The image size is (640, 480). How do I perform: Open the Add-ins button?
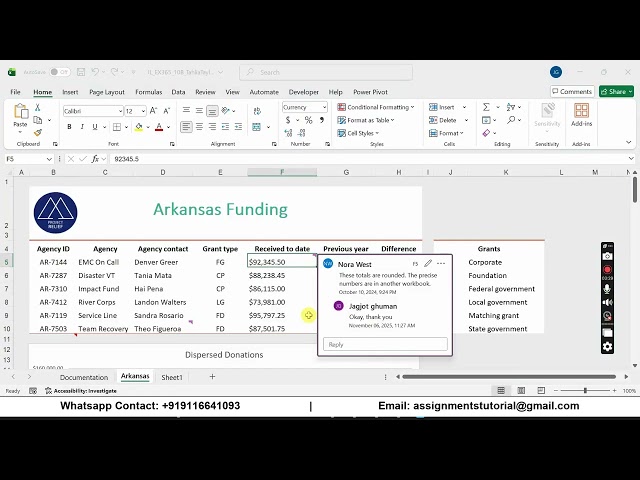click(x=581, y=115)
